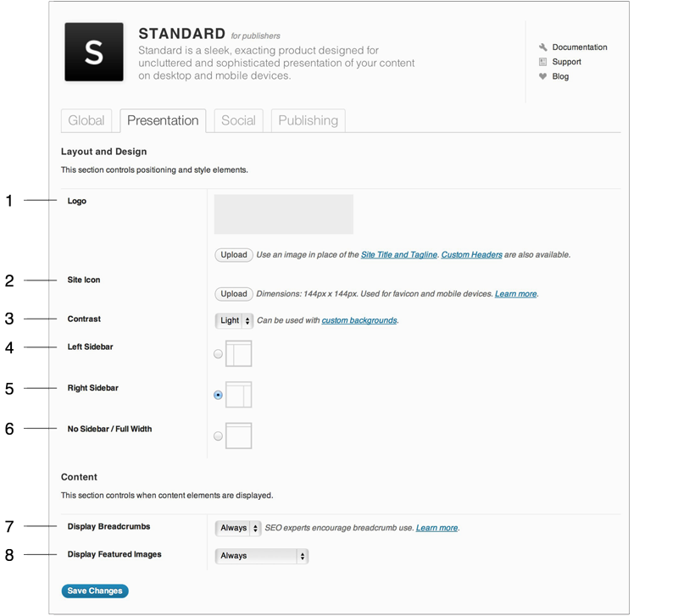
Task: Choose the No Sidebar / Full Width radio button
Action: [x=218, y=436]
